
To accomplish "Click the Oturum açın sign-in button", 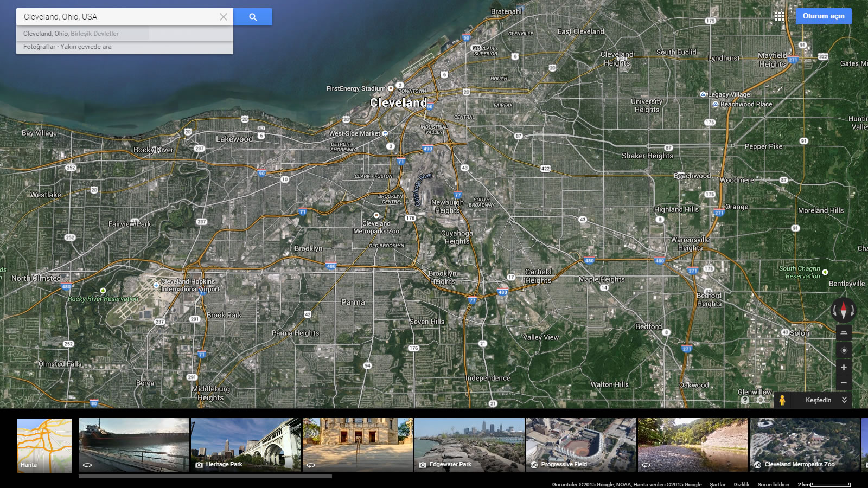I will (823, 16).
